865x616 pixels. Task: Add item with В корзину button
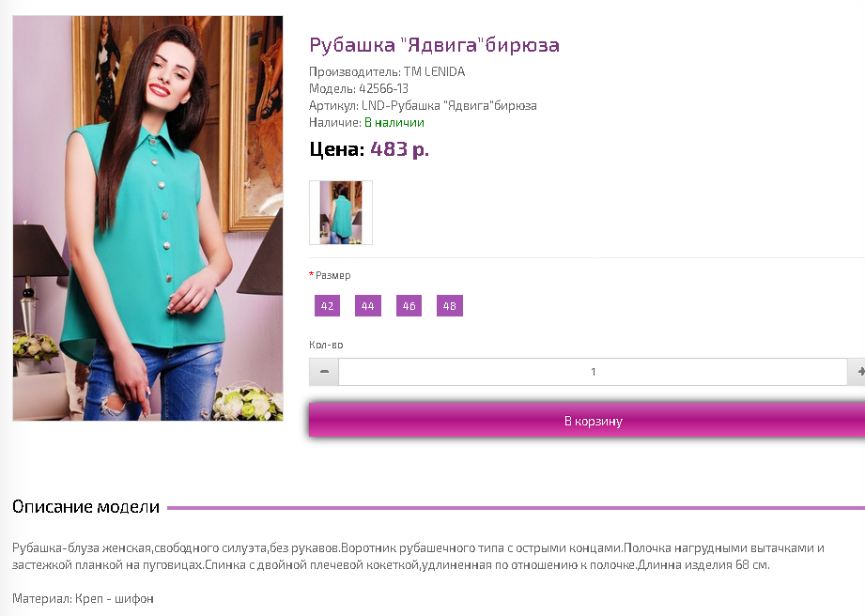tap(587, 421)
